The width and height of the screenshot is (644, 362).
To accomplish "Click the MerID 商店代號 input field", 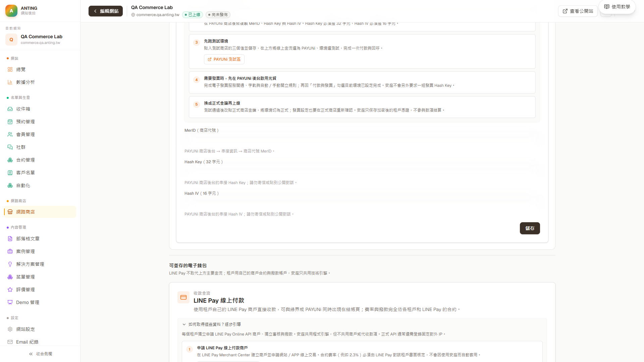I will (x=362, y=140).
